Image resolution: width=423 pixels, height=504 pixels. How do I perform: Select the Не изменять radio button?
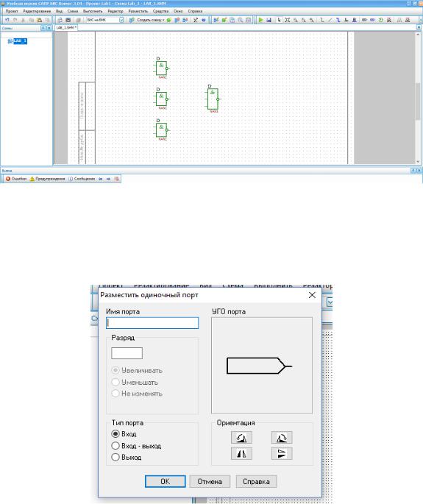click(x=115, y=393)
